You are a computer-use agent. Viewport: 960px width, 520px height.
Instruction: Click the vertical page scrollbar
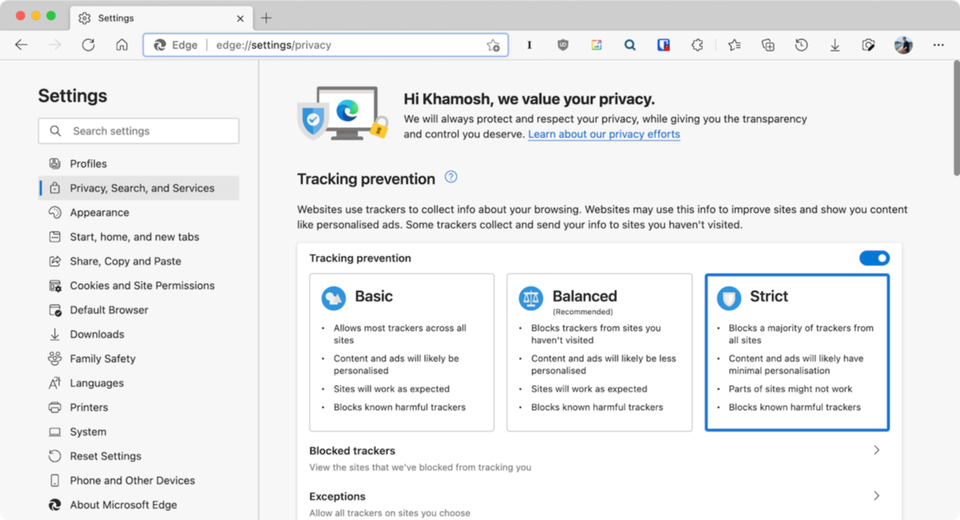click(x=956, y=119)
